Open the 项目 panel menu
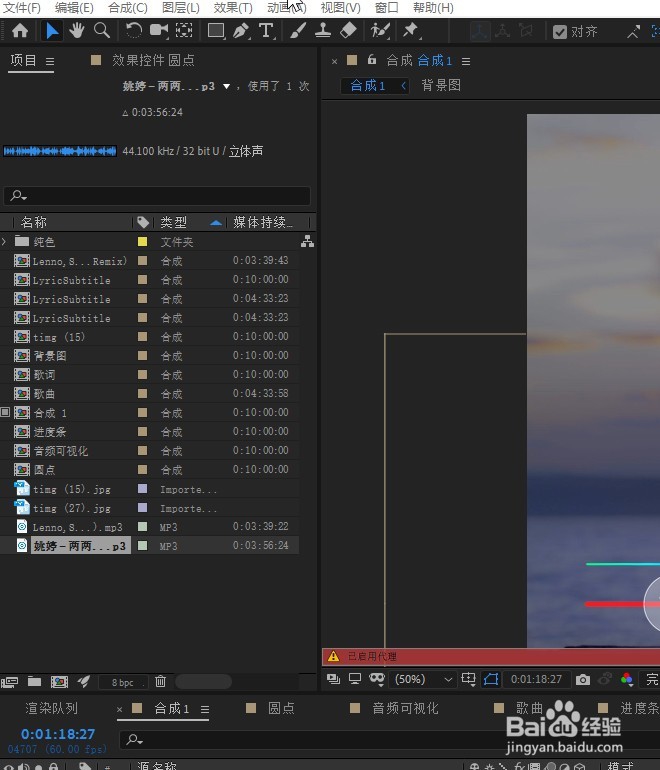 [50, 61]
